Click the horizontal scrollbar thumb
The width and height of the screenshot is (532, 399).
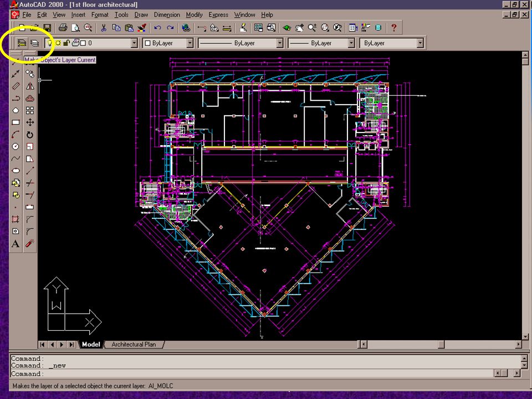(x=441, y=345)
